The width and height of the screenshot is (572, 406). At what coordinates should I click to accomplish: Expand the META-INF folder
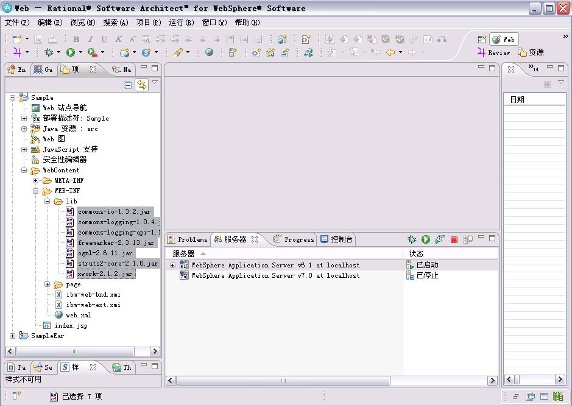coord(36,181)
